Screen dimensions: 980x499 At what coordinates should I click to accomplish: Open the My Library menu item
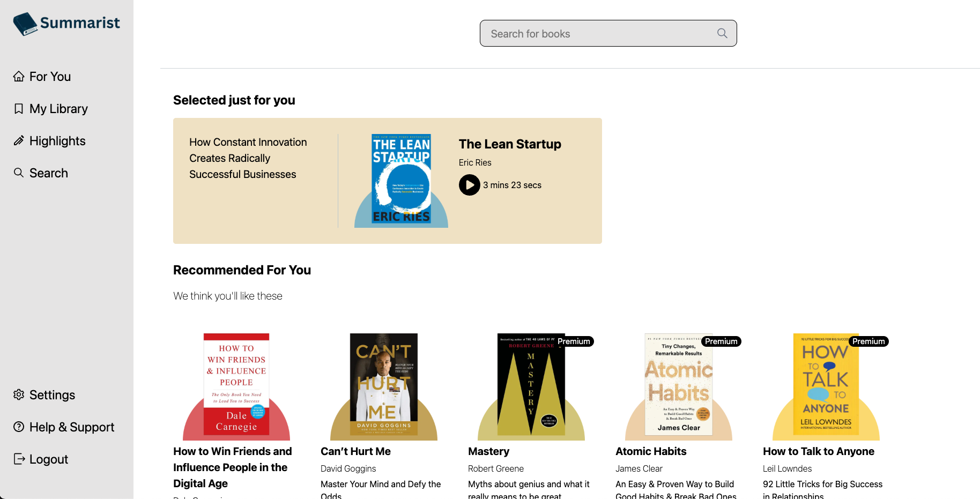point(58,109)
